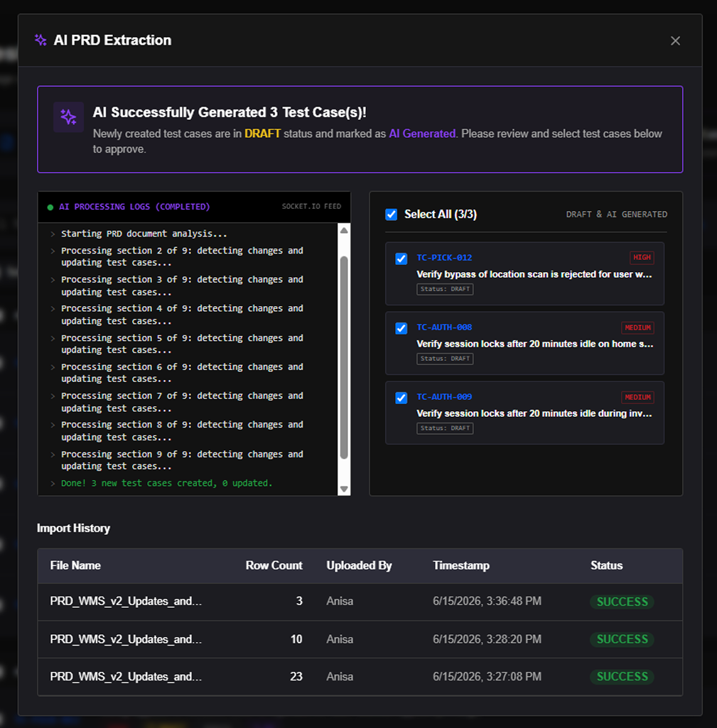Click the MEDIUM badge on TC-AUTH-008
This screenshot has height=728, width=717.
[x=637, y=328]
